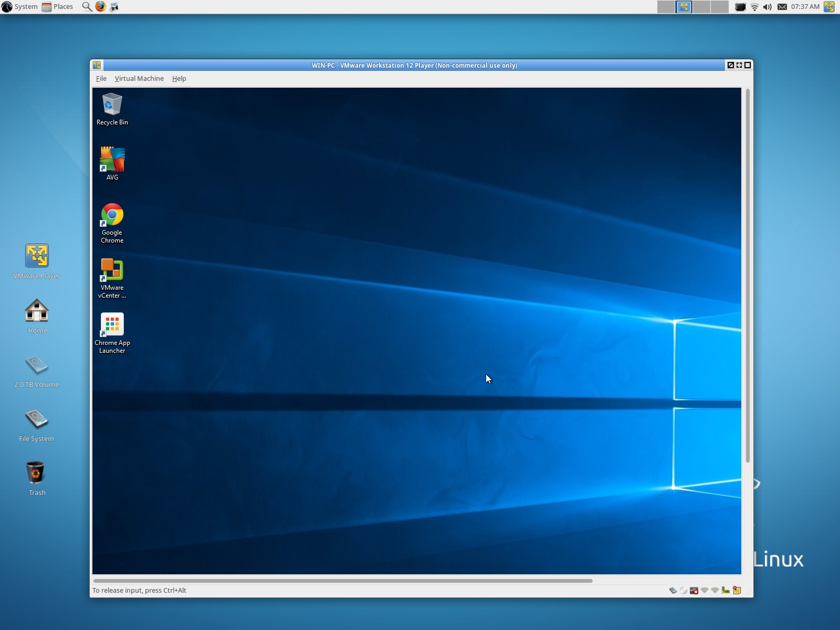This screenshot has height=630, width=840.
Task: Open Recycle Bin on the Windows desktop
Action: tap(112, 109)
